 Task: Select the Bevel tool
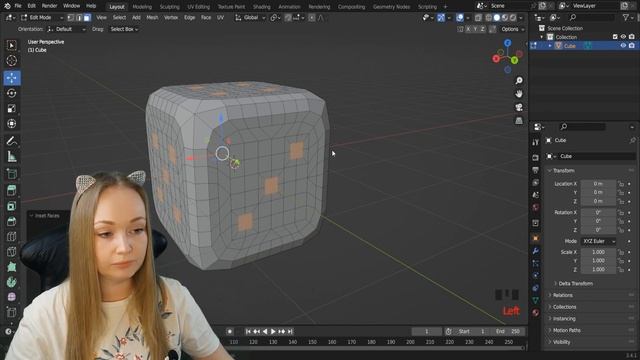(11, 221)
